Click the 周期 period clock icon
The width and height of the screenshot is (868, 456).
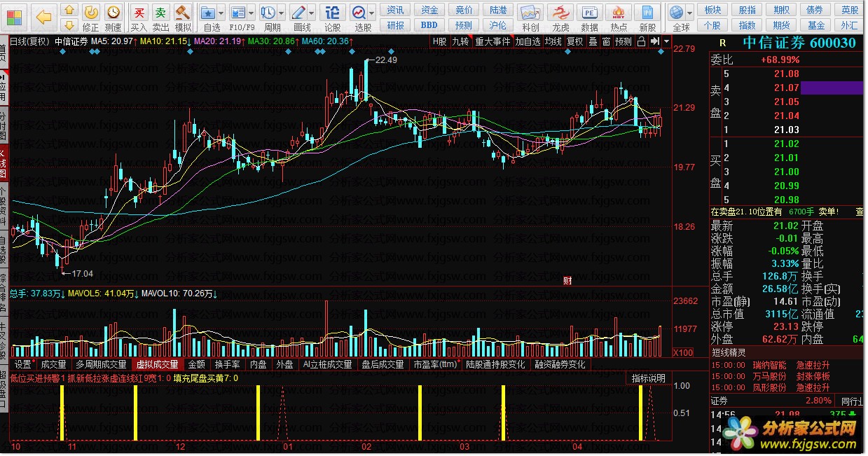click(268, 17)
